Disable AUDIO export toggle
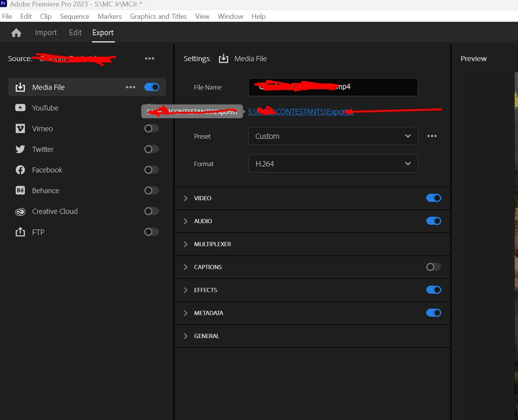Screen dimensions: 518x420 434,221
